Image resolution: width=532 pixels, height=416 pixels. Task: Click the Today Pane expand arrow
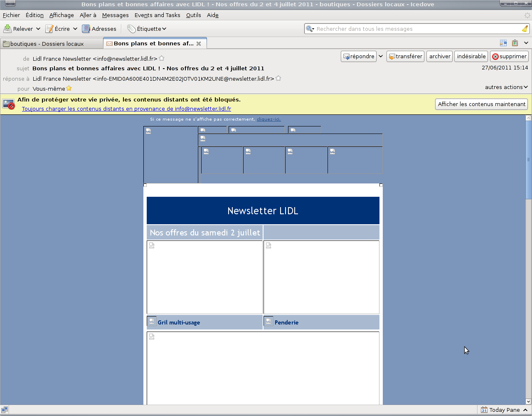(526, 410)
